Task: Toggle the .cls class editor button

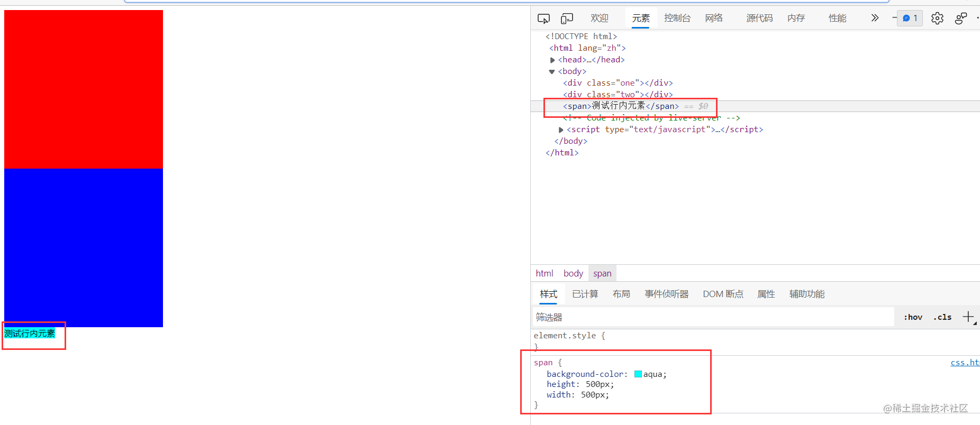Action: (x=942, y=317)
